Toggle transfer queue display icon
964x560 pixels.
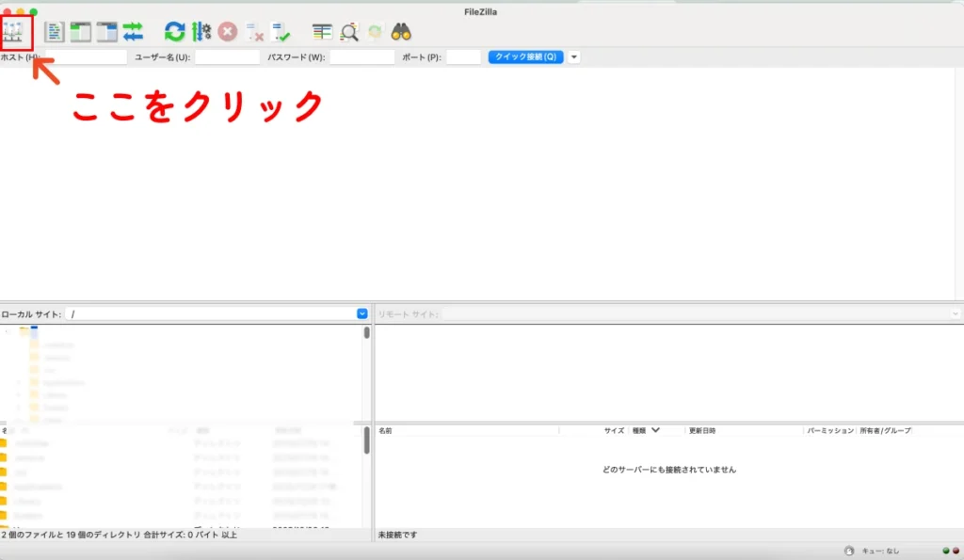coord(133,32)
